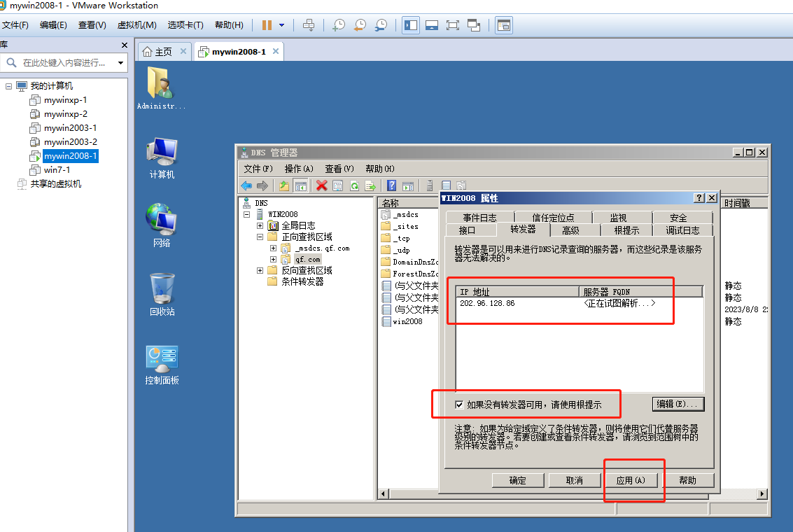Open DNS Manager 操作(A) menu
793x532 pixels.
(x=299, y=169)
